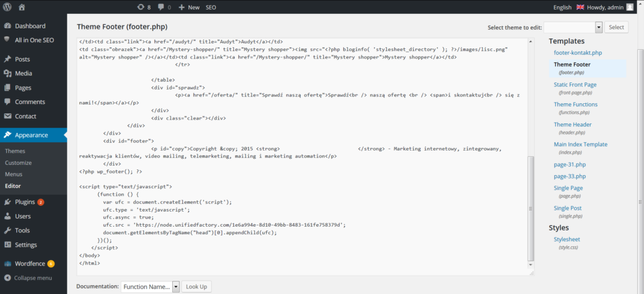Click the Contact envelope icon
This screenshot has height=294, width=644.
point(8,116)
